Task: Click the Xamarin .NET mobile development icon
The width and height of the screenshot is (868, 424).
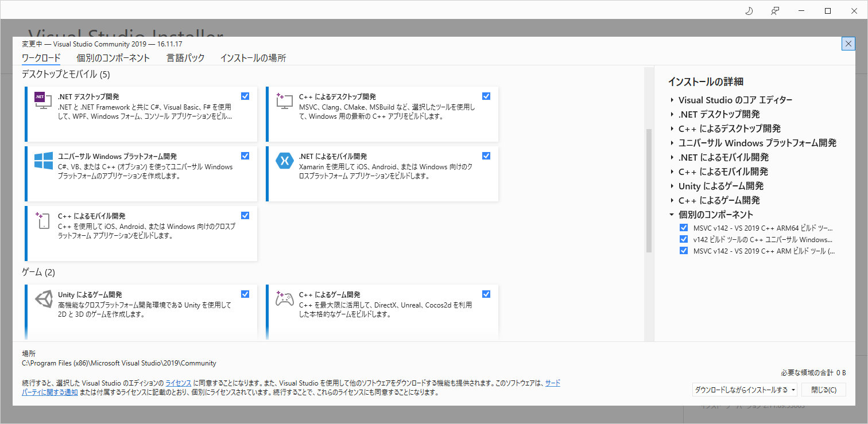Action: [285, 161]
